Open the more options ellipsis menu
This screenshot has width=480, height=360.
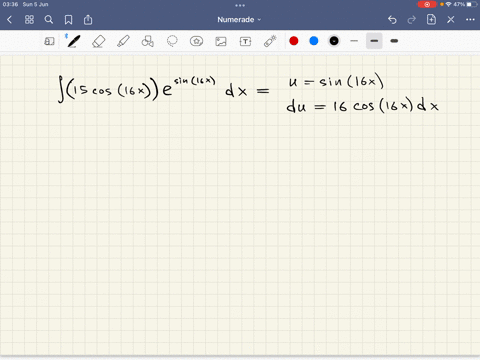(470, 20)
